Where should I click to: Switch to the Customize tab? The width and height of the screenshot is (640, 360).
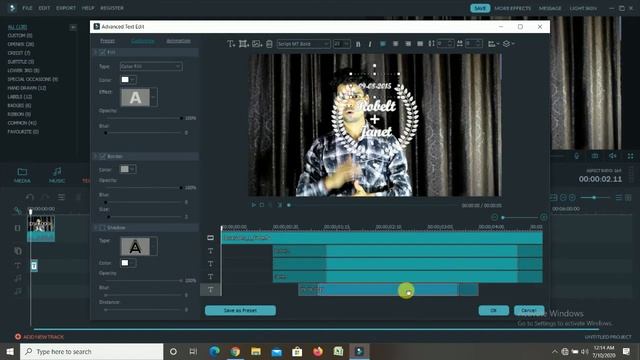142,41
